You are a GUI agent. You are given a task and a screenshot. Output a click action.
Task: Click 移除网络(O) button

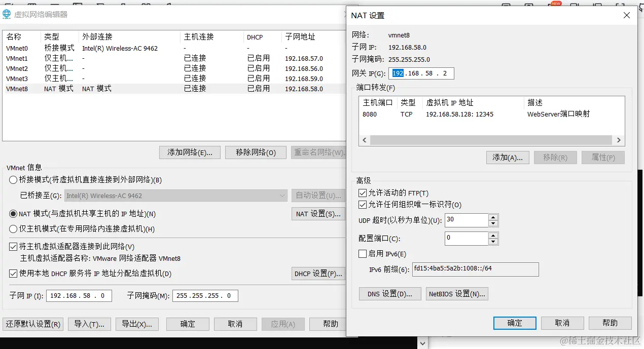tap(256, 152)
